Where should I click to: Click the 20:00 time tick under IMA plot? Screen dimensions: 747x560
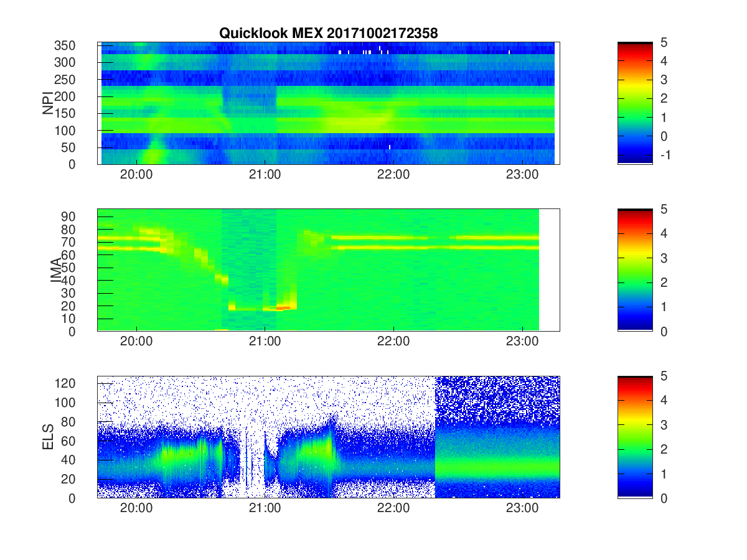click(136, 342)
